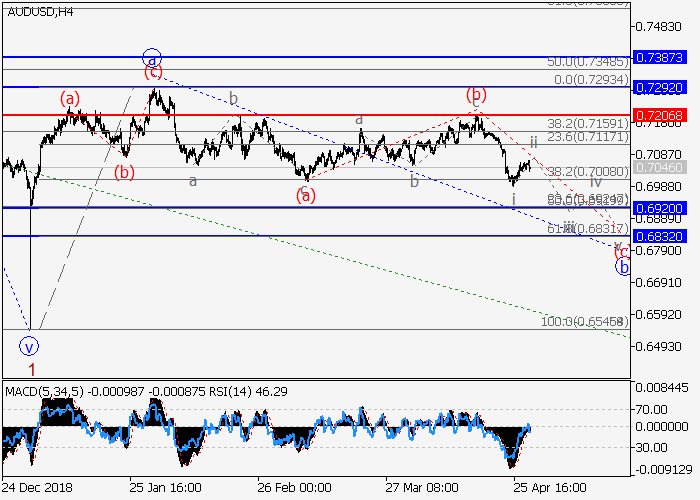The height and width of the screenshot is (500, 700).
Task: Select the 24 Dec 2018 date label
Action: pos(36,485)
